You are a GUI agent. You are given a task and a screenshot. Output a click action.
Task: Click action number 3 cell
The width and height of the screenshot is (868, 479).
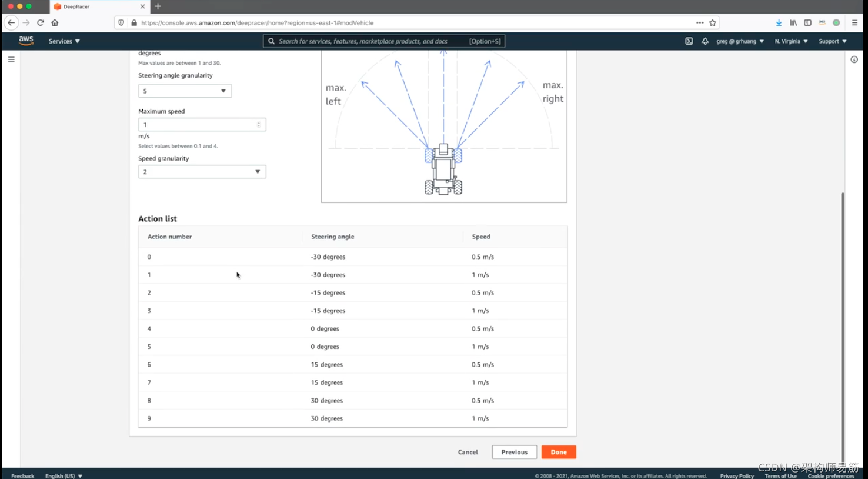pos(149,311)
